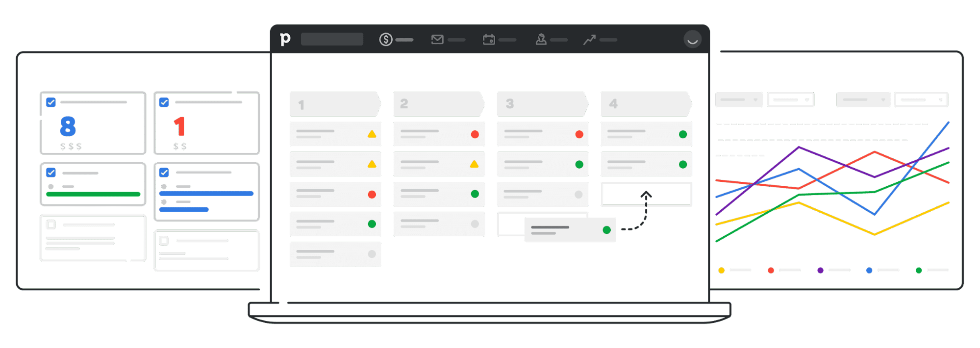The image size is (980, 348).
Task: Select pipeline stage 3 header
Action: click(x=542, y=103)
